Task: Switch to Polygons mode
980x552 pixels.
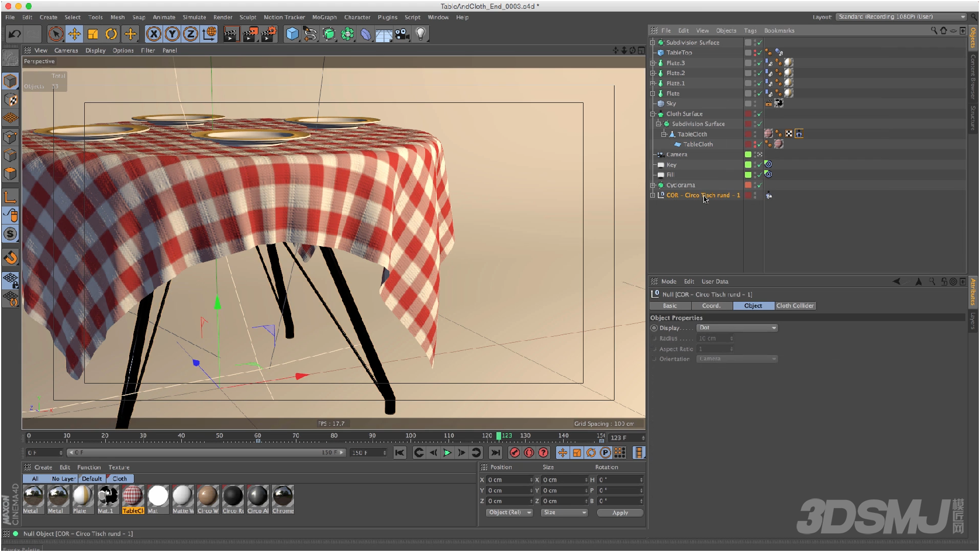Action: [11, 174]
